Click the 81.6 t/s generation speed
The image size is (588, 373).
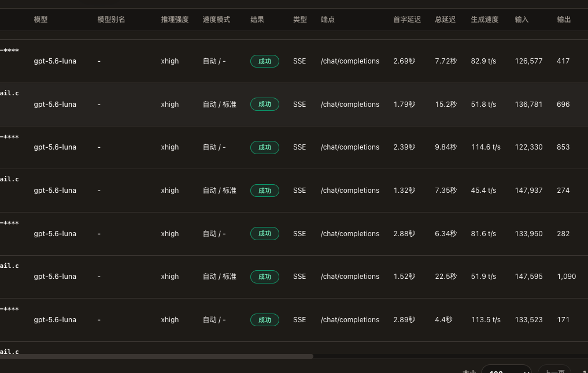pos(483,234)
